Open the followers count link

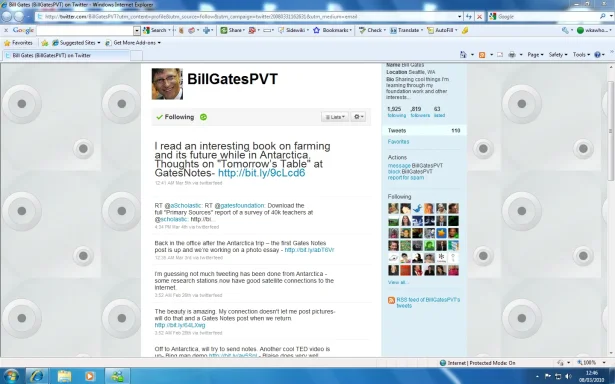pyautogui.click(x=420, y=112)
